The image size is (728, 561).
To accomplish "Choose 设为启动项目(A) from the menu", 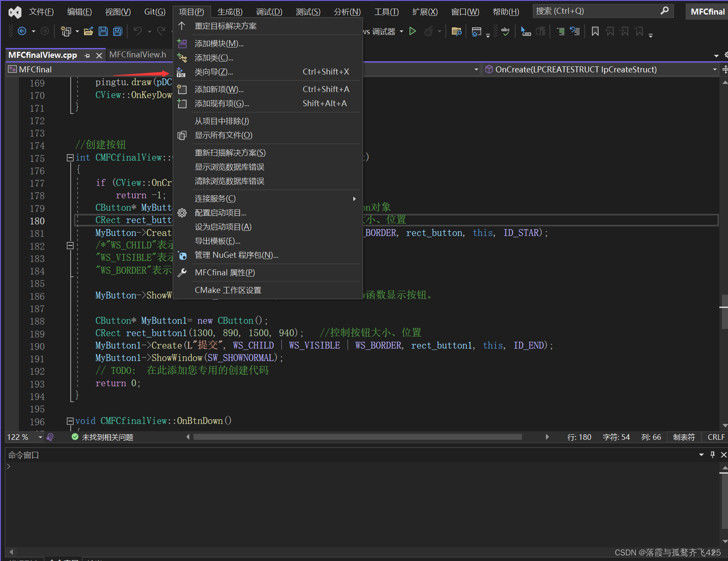I will click(x=268, y=227).
